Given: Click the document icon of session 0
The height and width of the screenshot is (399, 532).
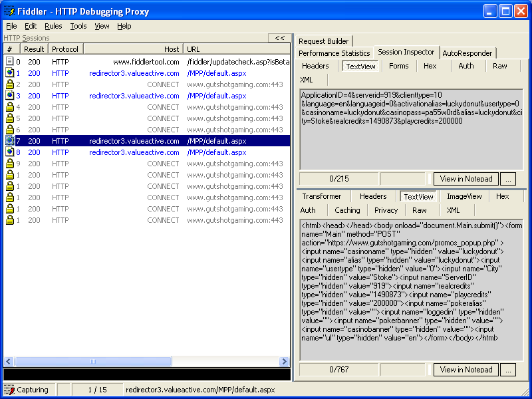Looking at the screenshot, I should [10, 62].
